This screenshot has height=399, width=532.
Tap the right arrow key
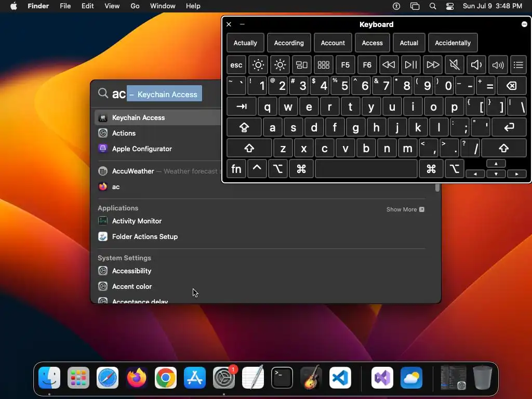click(517, 174)
